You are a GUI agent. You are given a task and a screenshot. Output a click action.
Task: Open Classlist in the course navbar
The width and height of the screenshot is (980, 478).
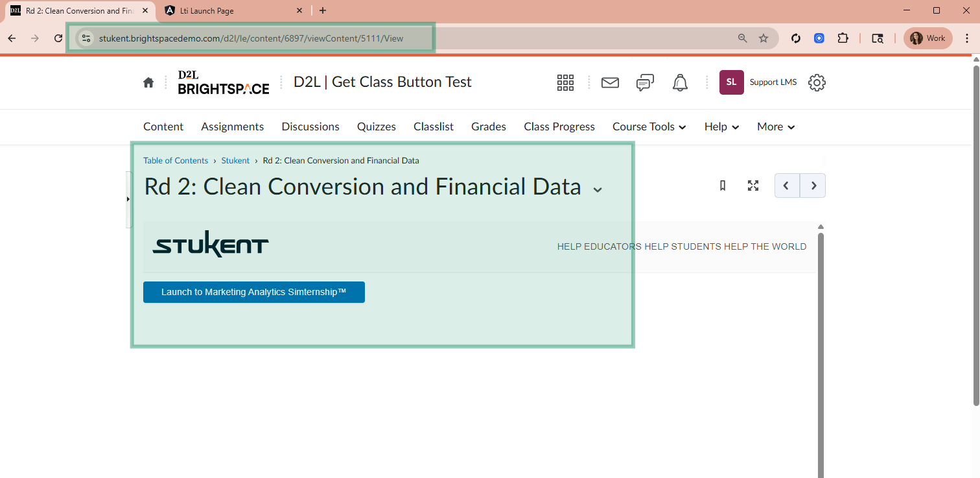point(434,126)
